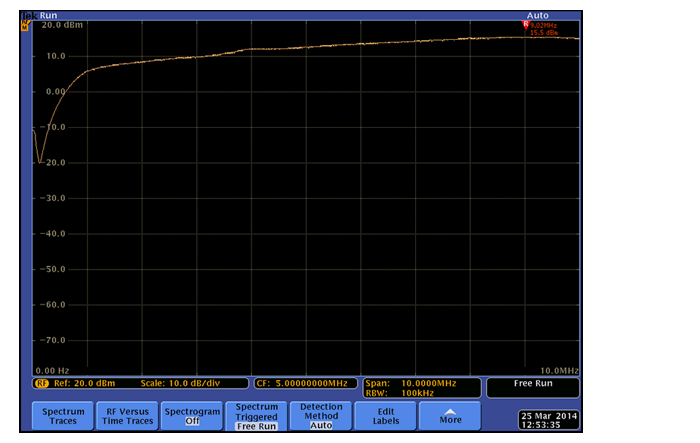Click the -20.0 amplitude axis label
The width and height of the screenshot is (700, 443).
click(x=53, y=163)
